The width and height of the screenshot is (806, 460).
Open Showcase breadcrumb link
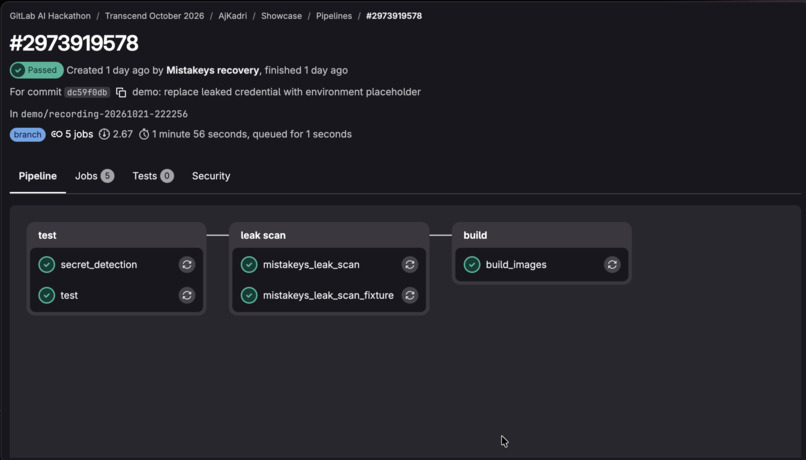281,16
